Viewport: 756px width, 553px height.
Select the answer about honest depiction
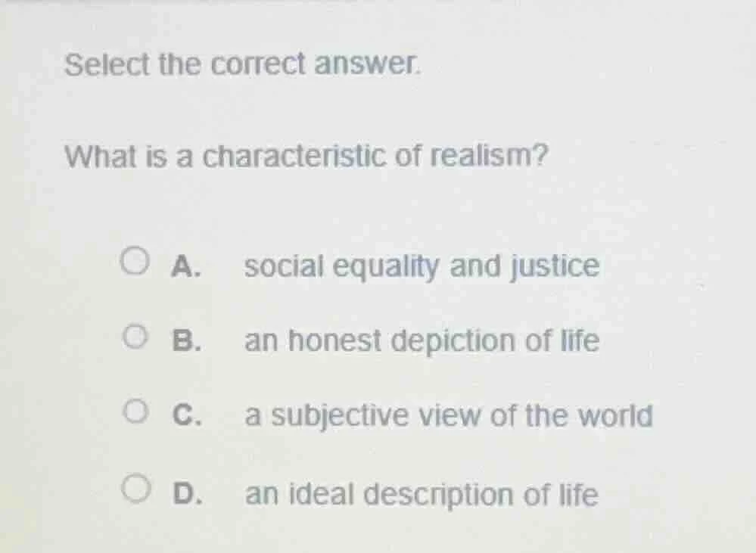(421, 341)
